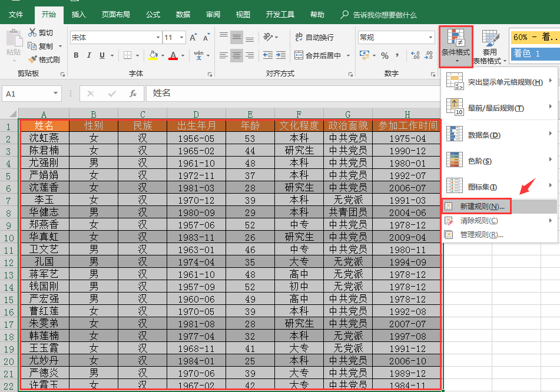This screenshot has height=392, width=560.
Task: Expand the font color dropdown arrow
Action: point(183,56)
